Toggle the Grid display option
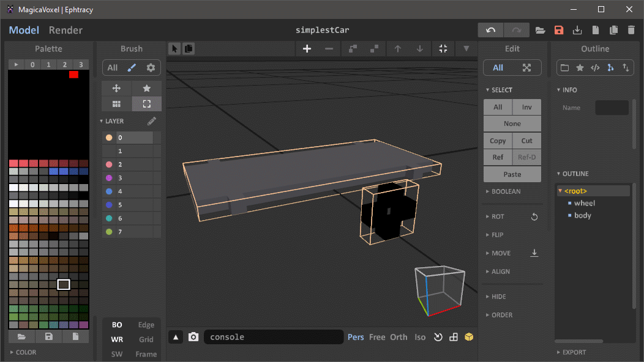 pos(146,339)
